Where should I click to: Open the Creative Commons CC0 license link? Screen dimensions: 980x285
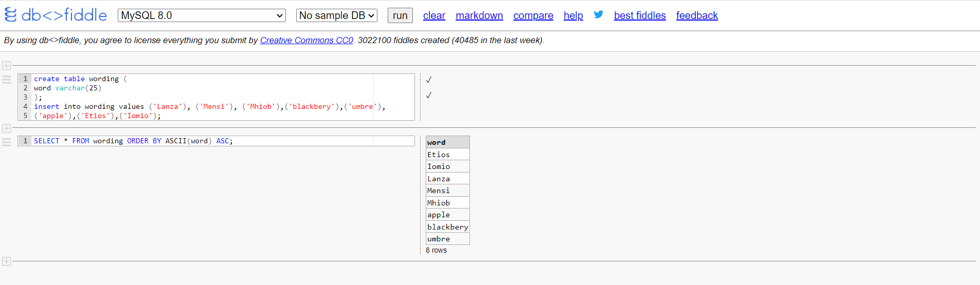click(306, 40)
